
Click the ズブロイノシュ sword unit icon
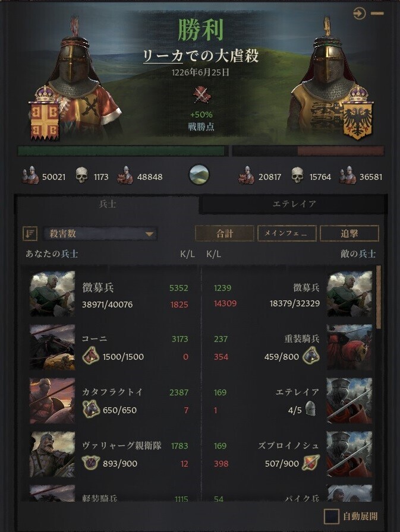click(x=311, y=463)
